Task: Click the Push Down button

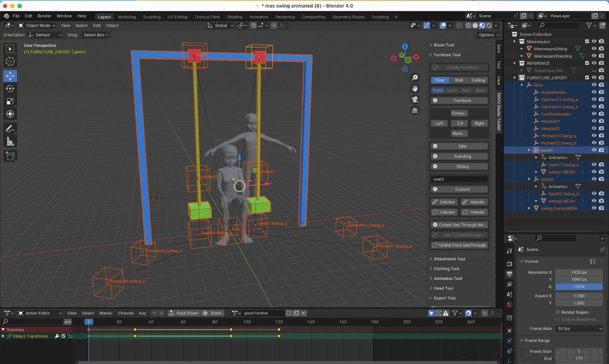Action: [x=183, y=313]
